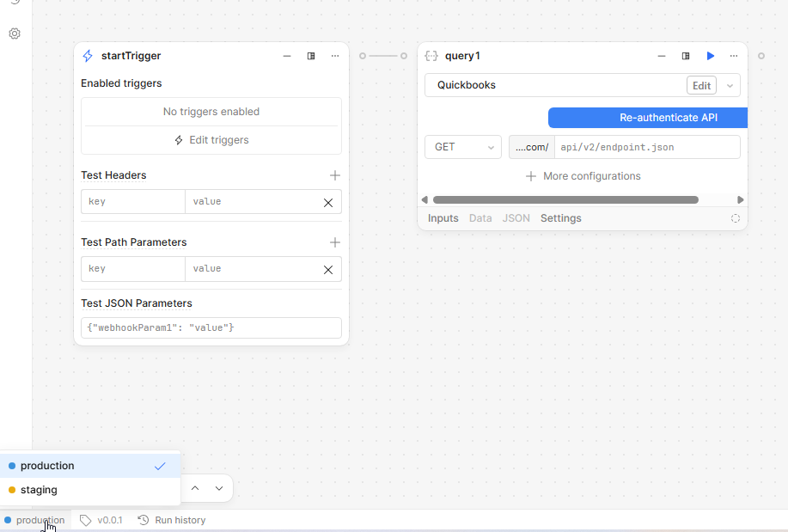Toggle the side panel icon on query1
The width and height of the screenshot is (788, 532).
coord(686,56)
